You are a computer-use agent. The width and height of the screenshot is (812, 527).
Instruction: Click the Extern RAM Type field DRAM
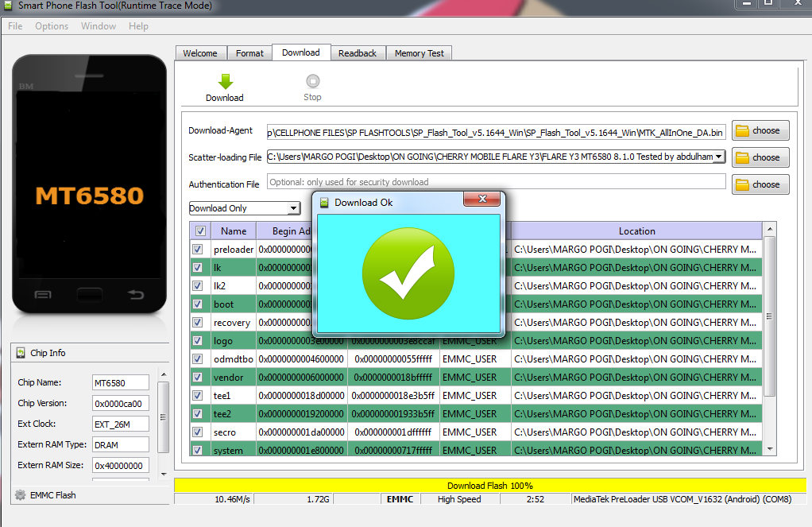pos(121,444)
